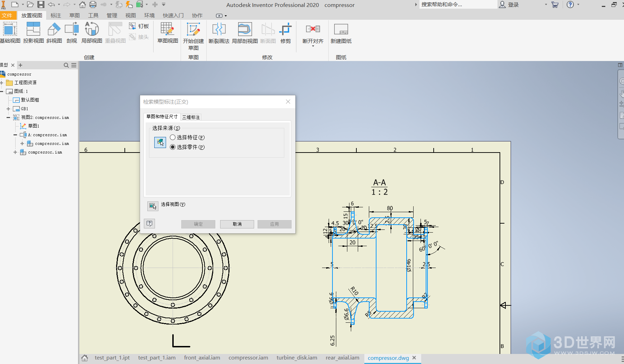Click the Nailboard tool
Screen dimensions: 624x364
(139, 26)
